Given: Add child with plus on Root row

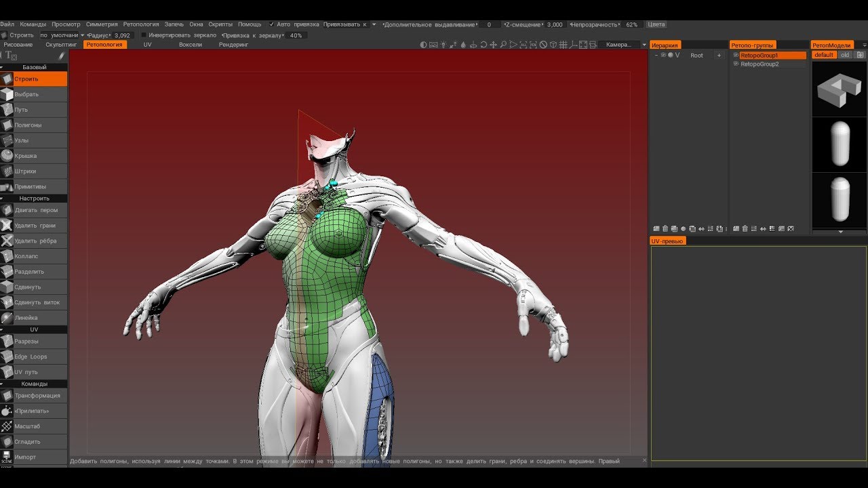Looking at the screenshot, I should (x=719, y=55).
